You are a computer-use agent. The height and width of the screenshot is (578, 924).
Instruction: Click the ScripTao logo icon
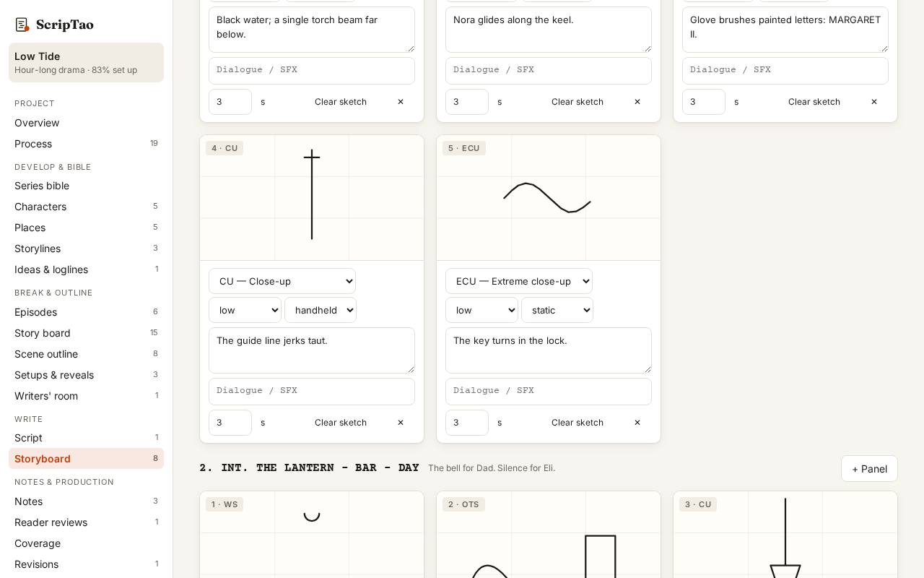22,25
